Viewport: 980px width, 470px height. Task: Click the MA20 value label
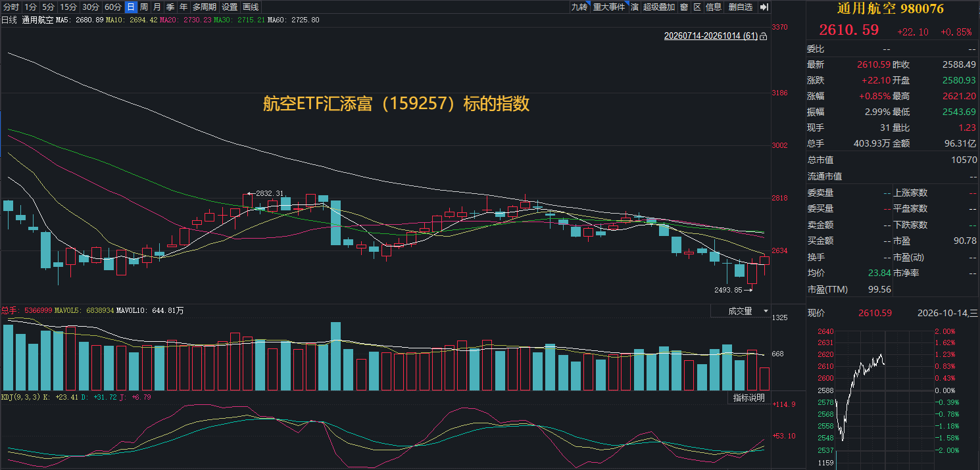pos(185,20)
